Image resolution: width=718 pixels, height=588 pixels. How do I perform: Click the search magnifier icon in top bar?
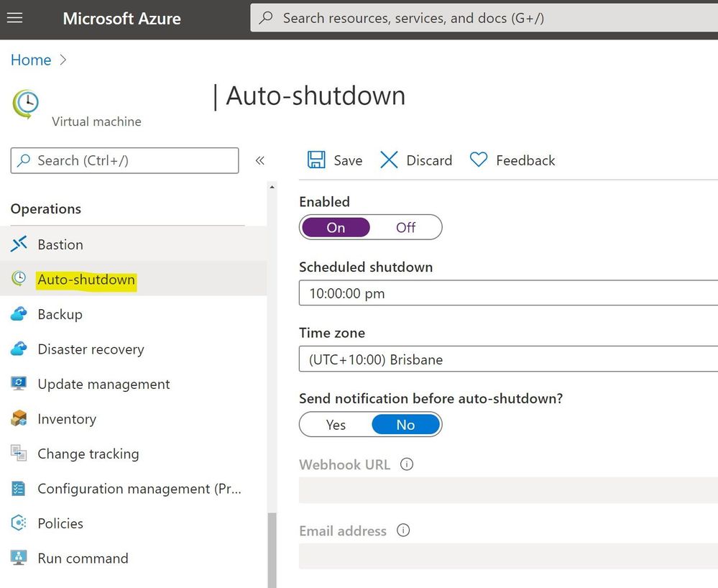tap(266, 18)
